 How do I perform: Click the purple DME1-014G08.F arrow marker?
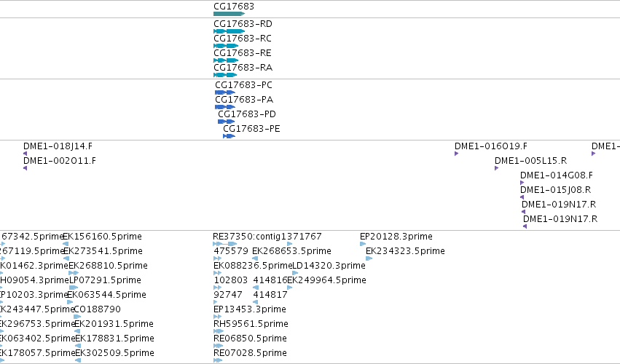coord(522,183)
